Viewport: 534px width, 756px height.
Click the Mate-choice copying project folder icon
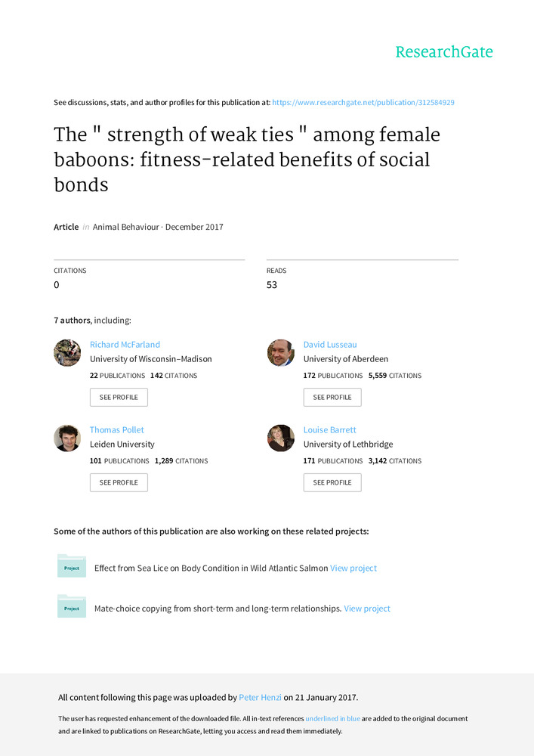[x=72, y=606]
